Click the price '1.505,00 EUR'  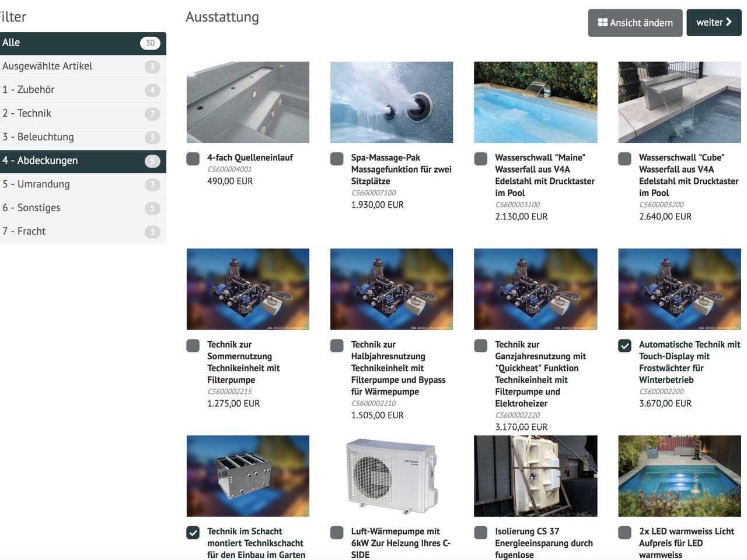[x=378, y=415]
